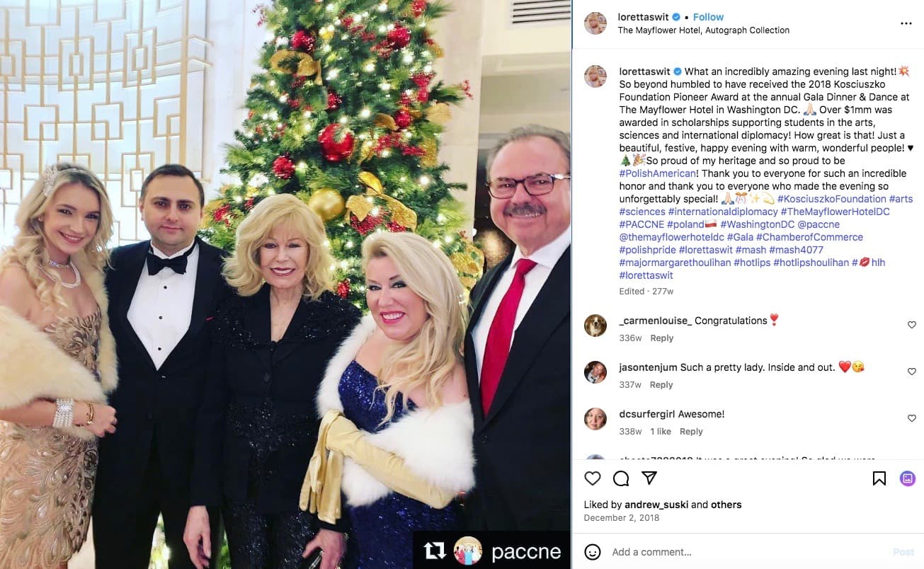Click the purple image icon beside the bookmark
Screen dimensions: 924x569
[x=908, y=478]
